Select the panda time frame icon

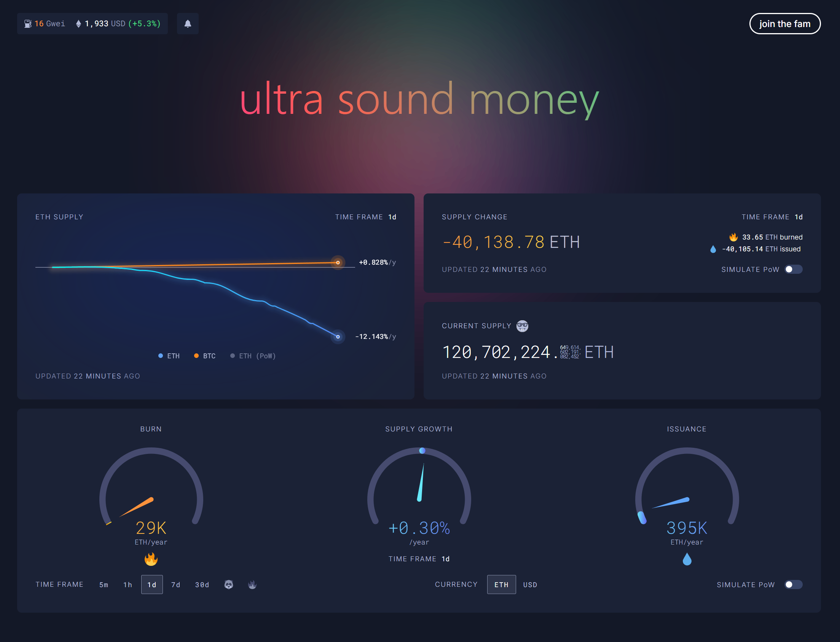click(x=228, y=584)
